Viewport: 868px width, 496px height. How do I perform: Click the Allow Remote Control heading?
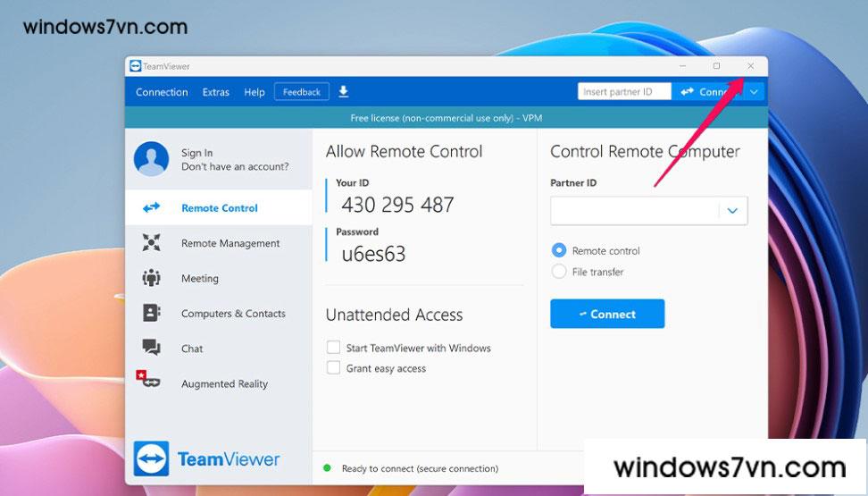coord(405,151)
